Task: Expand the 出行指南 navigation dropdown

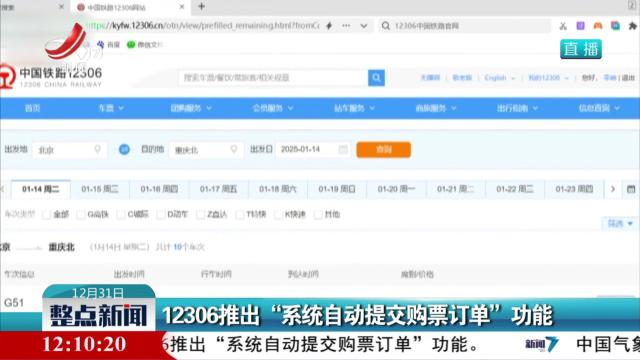Action: [517, 108]
